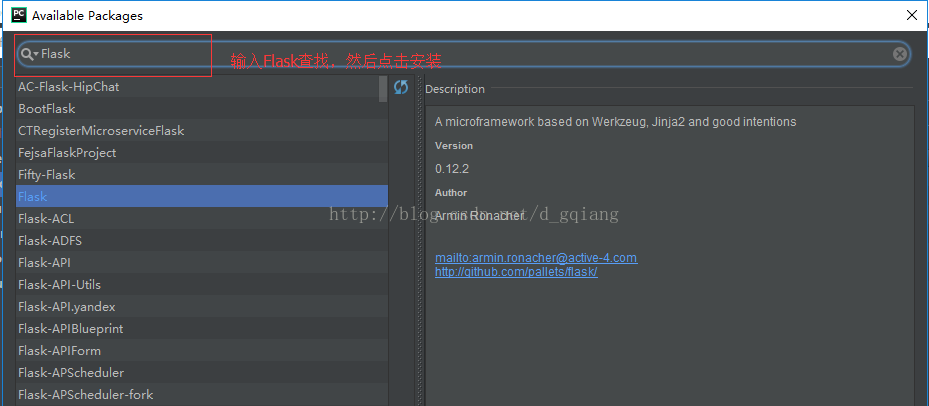
Task: Select AC-Flask-HipChat package
Action: [201, 87]
